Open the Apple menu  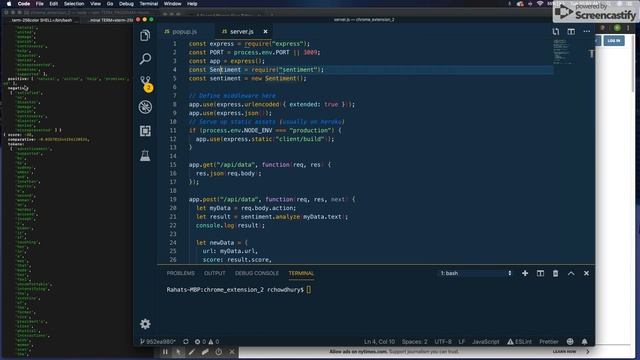(9, 4)
